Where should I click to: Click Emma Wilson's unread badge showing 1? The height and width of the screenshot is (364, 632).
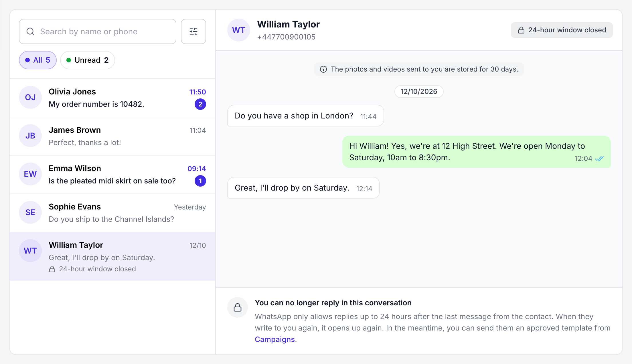coord(200,181)
